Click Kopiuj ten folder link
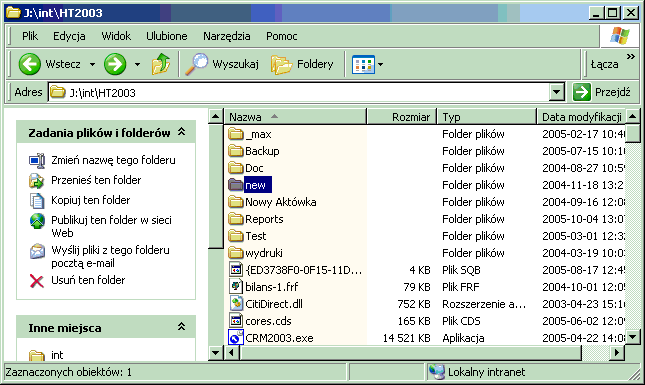The width and height of the screenshot is (645, 385). pyautogui.click(x=90, y=200)
